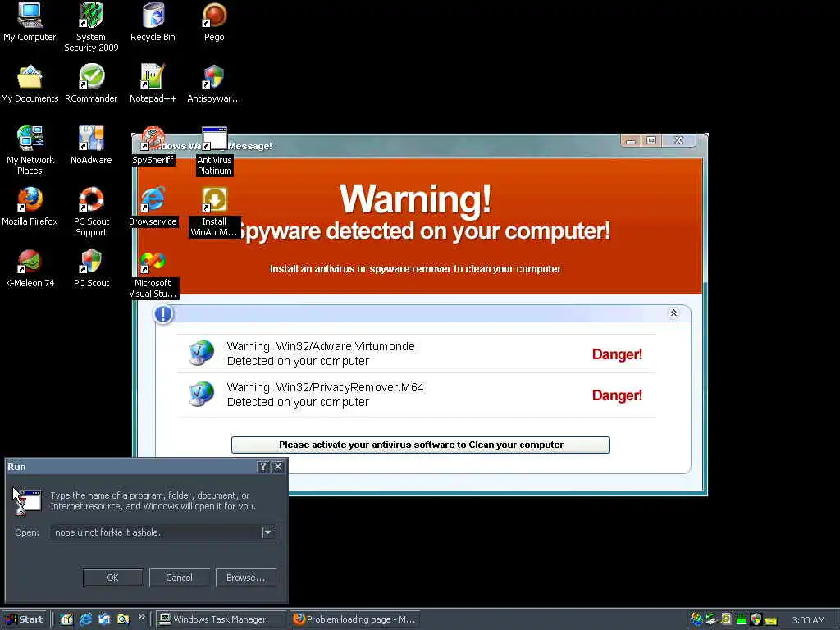This screenshot has width=840, height=630.
Task: Click the yellow tray icon beside the clock
Action: 771,620
